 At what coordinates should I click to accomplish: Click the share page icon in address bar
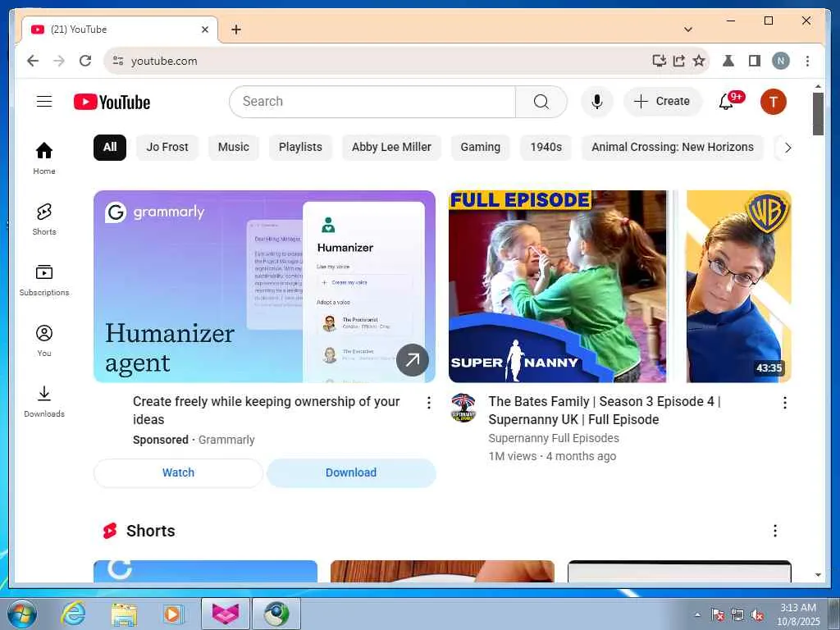pyautogui.click(x=678, y=61)
